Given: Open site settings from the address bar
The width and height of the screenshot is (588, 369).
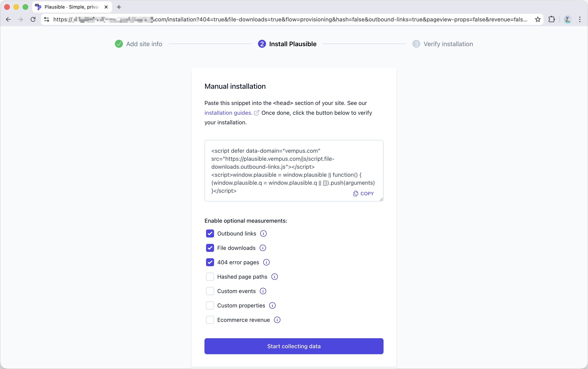Looking at the screenshot, I should (46, 20).
